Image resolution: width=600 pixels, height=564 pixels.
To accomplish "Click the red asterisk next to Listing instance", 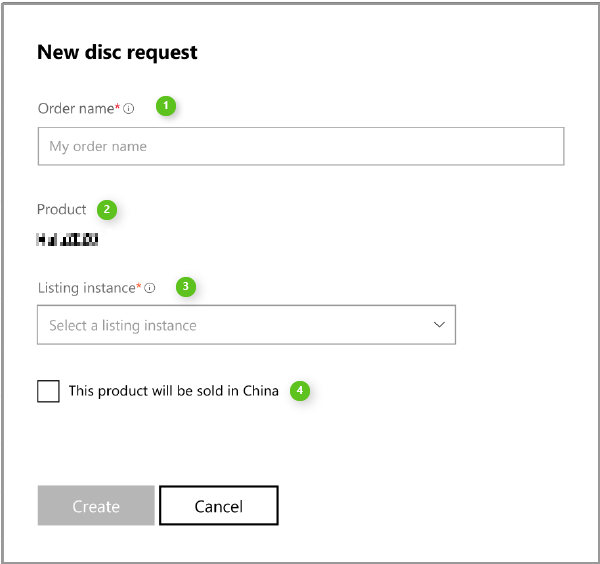I will tap(139, 286).
